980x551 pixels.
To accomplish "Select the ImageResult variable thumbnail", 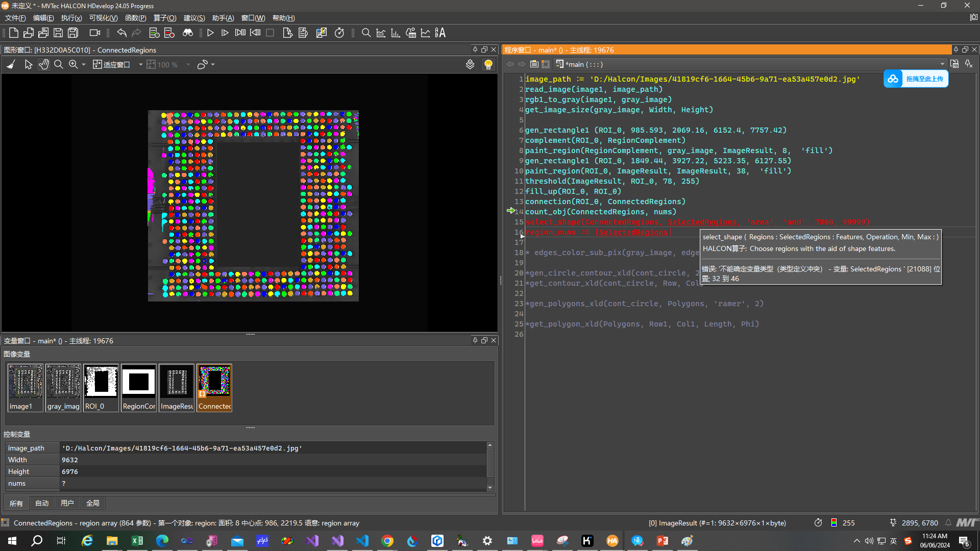I will point(177,388).
